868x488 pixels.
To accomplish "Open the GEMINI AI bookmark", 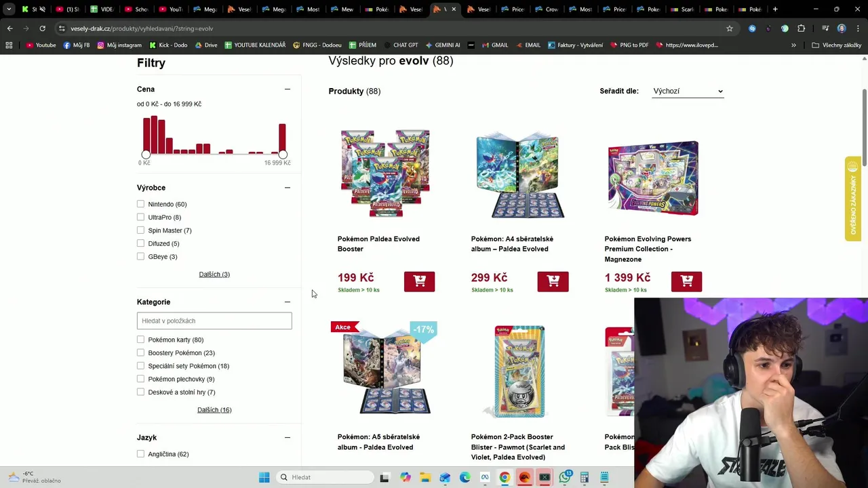I will click(x=442, y=45).
